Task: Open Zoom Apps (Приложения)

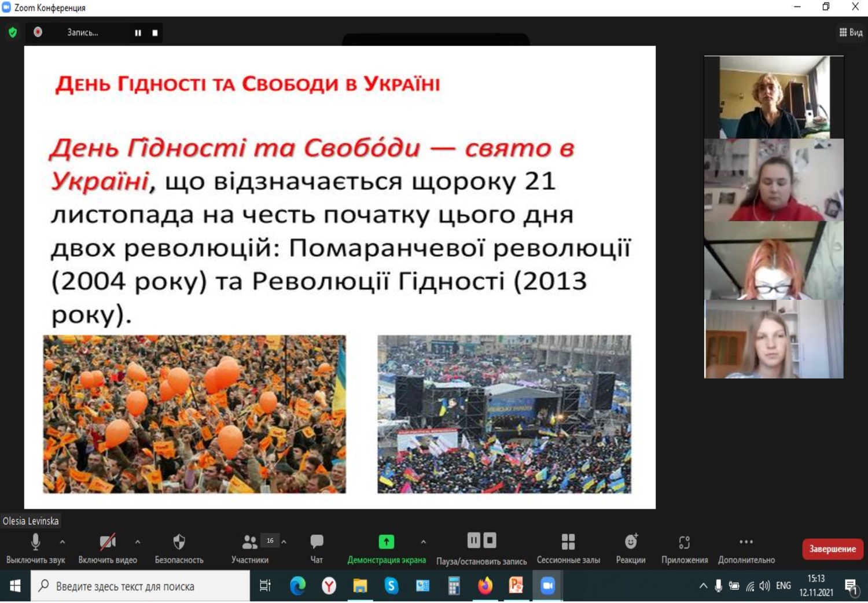Action: (685, 543)
